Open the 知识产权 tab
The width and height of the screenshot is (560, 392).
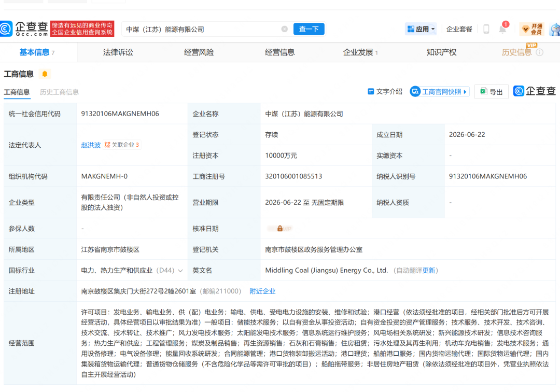pyautogui.click(x=441, y=52)
